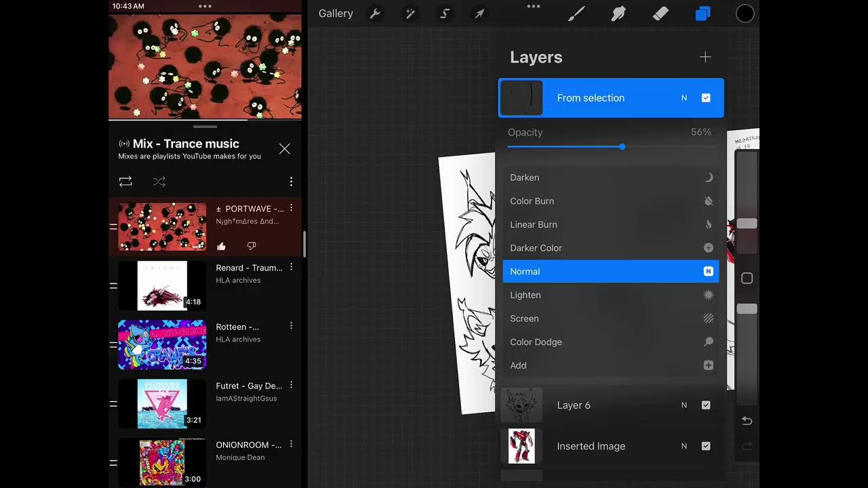
Task: Tap the playlist panel drag handle
Action: coord(205,127)
